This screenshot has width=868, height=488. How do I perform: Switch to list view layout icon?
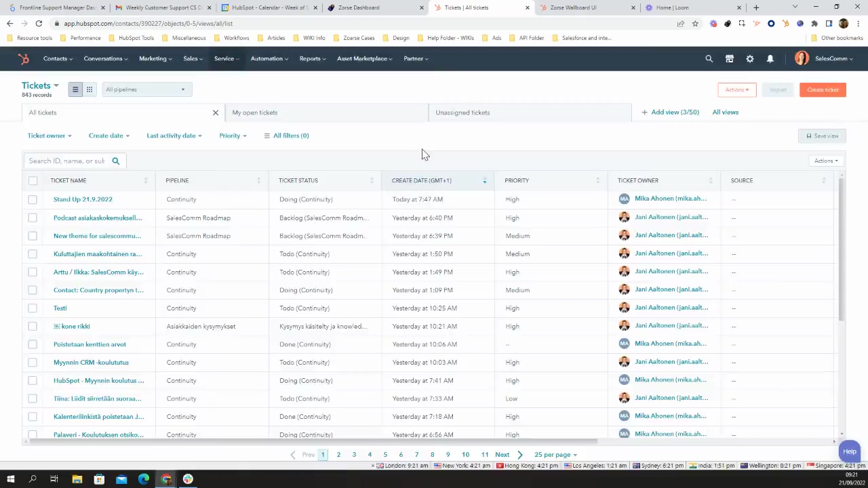[75, 89]
